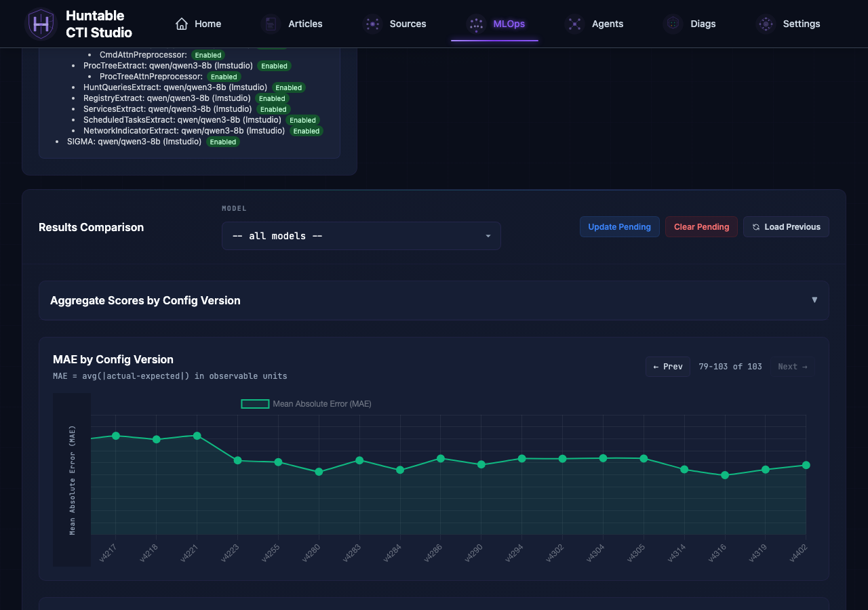Click the Enabled badge next to SIGMA
868x610 pixels.
click(x=223, y=142)
